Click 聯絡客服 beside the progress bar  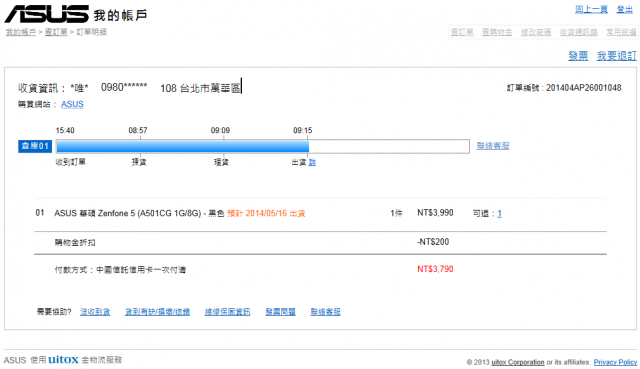pyautogui.click(x=493, y=146)
